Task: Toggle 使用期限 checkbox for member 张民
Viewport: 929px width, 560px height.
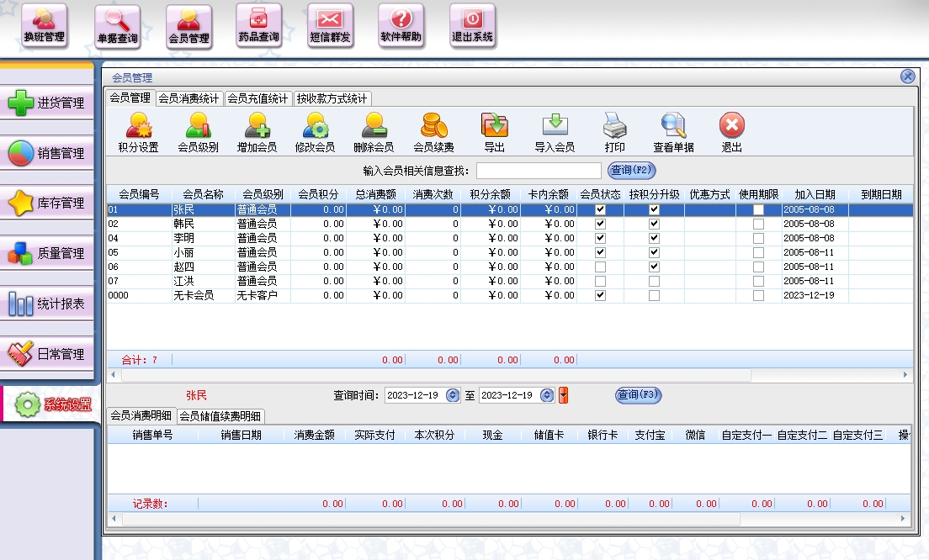Action: pos(758,209)
